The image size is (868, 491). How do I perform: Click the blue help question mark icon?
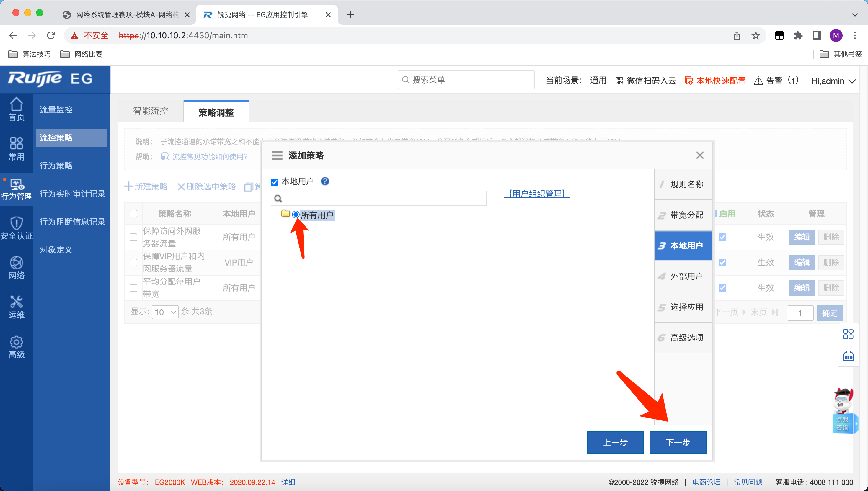pyautogui.click(x=325, y=181)
